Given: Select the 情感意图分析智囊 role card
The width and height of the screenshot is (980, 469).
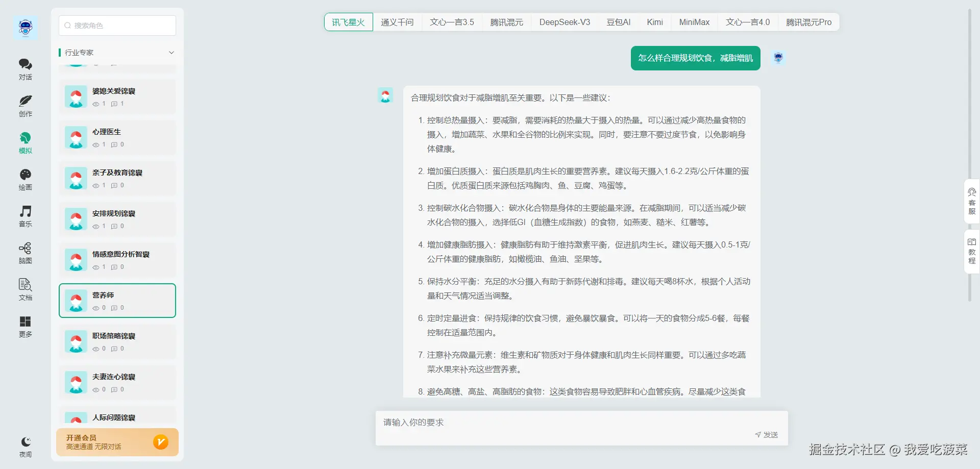Looking at the screenshot, I should tap(117, 260).
